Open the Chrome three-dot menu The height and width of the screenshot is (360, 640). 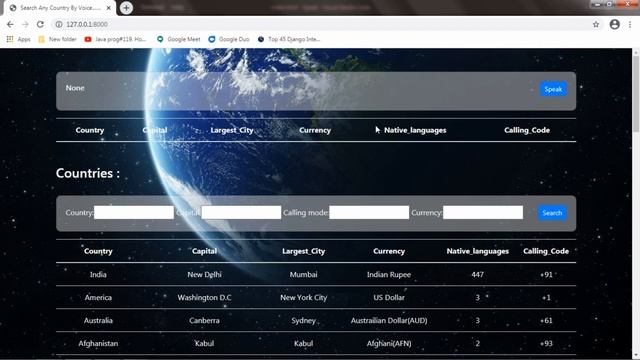pyautogui.click(x=630, y=24)
